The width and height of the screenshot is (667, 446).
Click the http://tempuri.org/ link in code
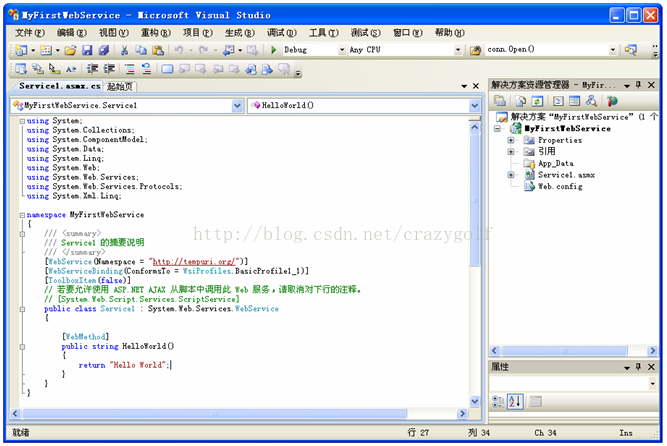[193, 262]
